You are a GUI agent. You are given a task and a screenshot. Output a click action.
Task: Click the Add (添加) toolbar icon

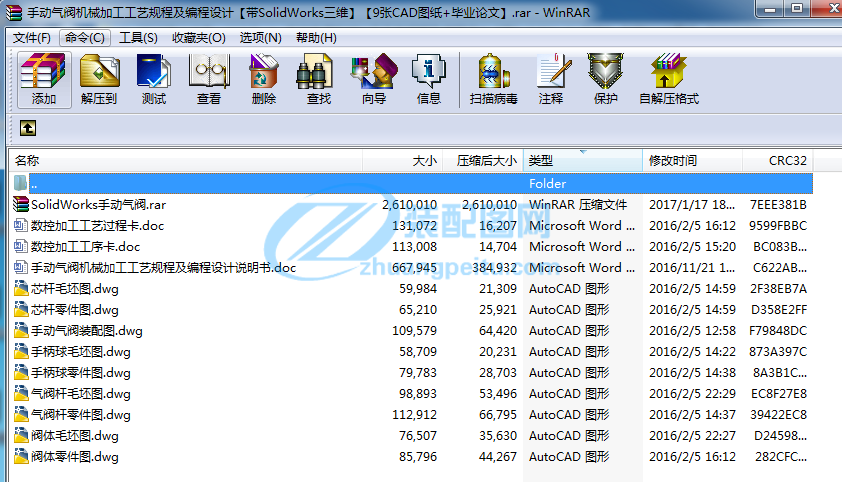click(x=43, y=79)
